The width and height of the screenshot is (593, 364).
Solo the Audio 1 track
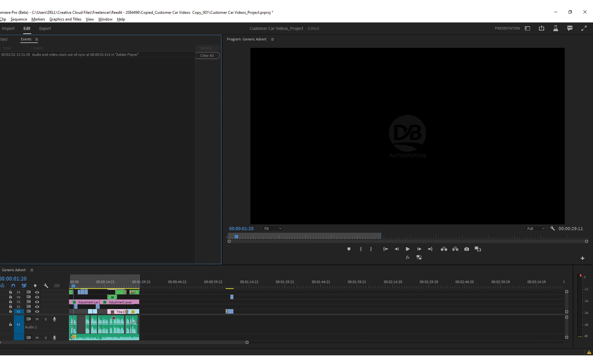pyautogui.click(x=46, y=319)
